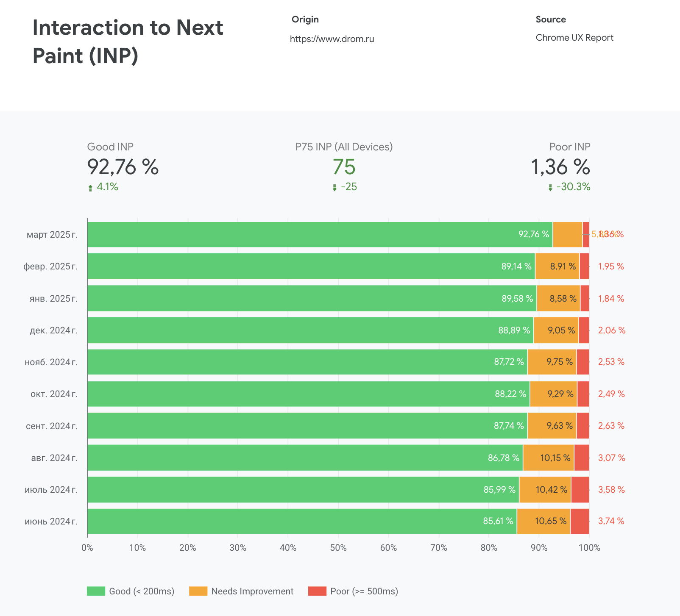
Task: Click the orange 10,42 % segment for июль 2024
Action: (x=545, y=489)
